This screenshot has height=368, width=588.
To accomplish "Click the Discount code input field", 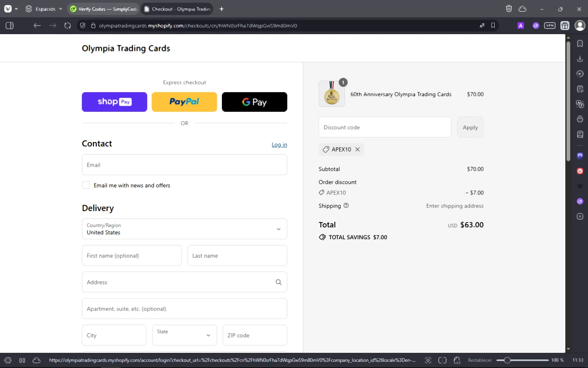I will [385, 127].
